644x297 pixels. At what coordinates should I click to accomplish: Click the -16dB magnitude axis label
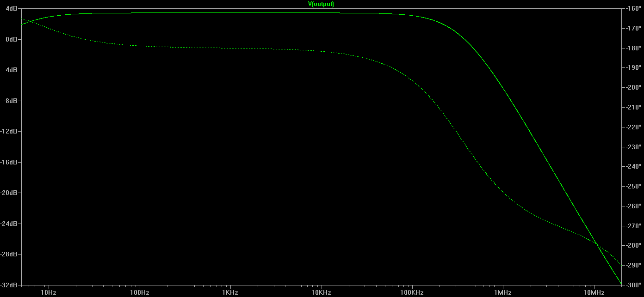coord(9,162)
